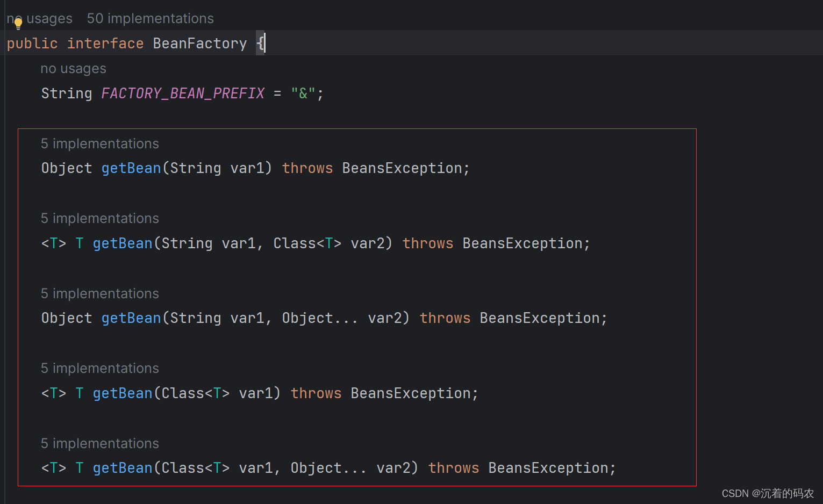823x504 pixels.
Task: Click the 'BeanFactory' interface name
Action: (x=200, y=44)
